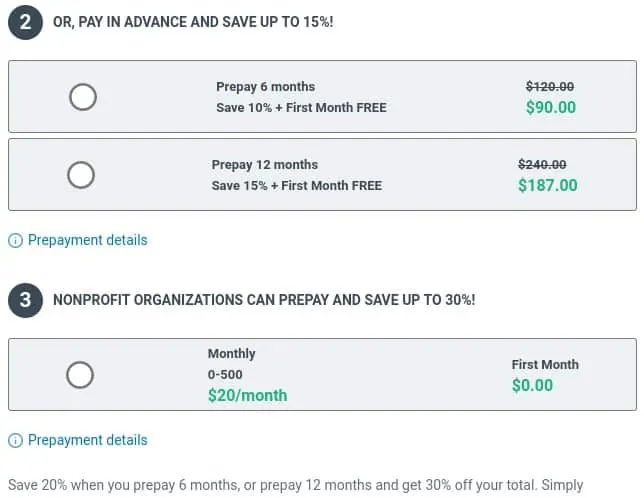Click the 'Save 15% + First Month FREE' text
Image resolution: width=644 pixels, height=498 pixels.
297,186
